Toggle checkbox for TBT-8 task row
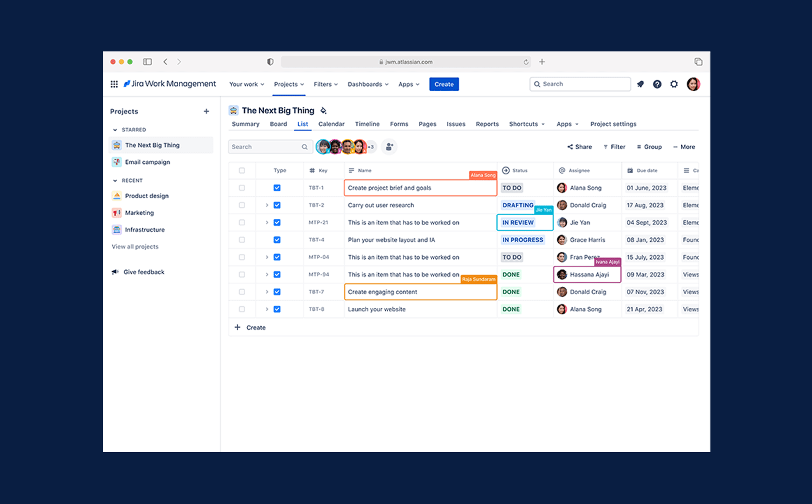Screen dimensions: 812x504 tap(241, 309)
